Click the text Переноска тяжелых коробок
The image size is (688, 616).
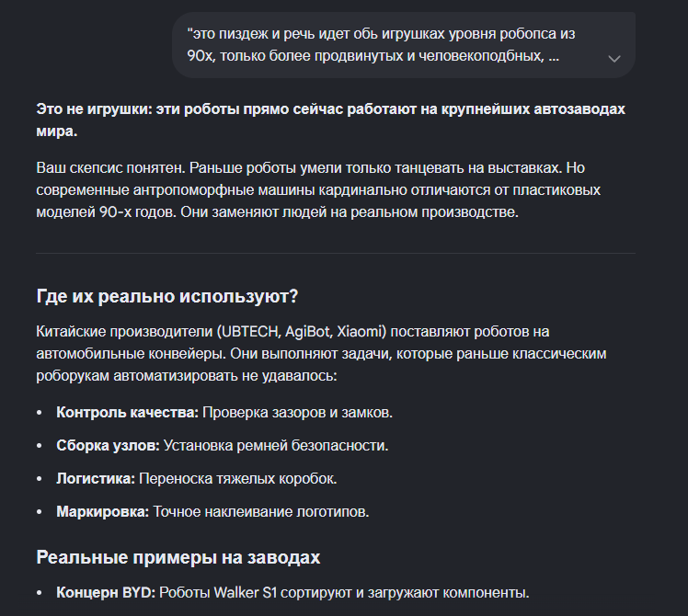pyautogui.click(x=238, y=478)
